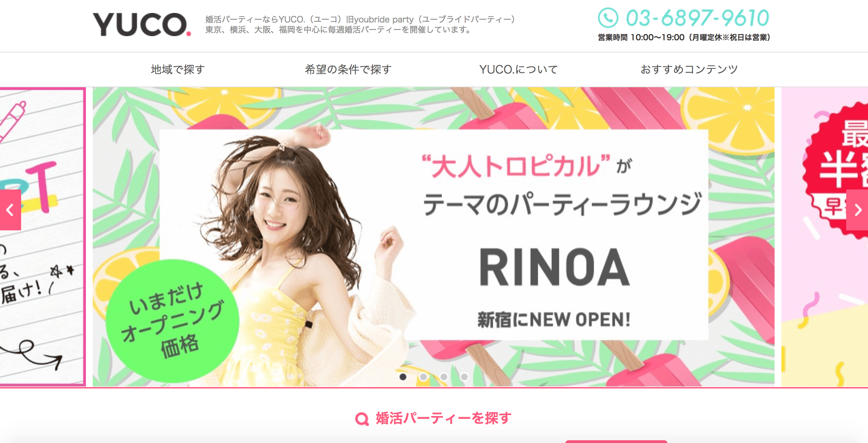Screen dimensions: 868x443
Task: Click the pink magnifier search icon
Action: (362, 419)
